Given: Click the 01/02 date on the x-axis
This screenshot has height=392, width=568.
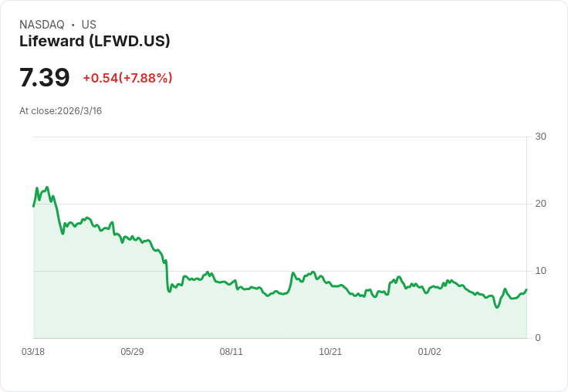Looking at the screenshot, I should pyautogui.click(x=429, y=351).
